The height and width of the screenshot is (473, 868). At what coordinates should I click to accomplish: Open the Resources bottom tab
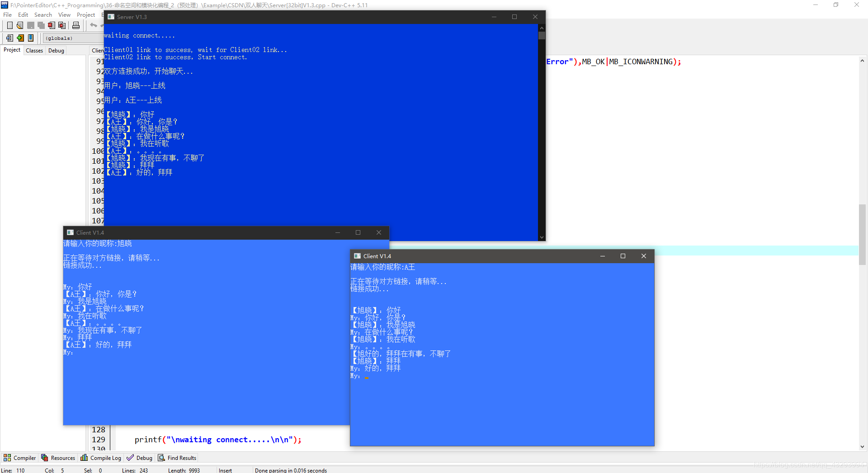[x=58, y=458]
